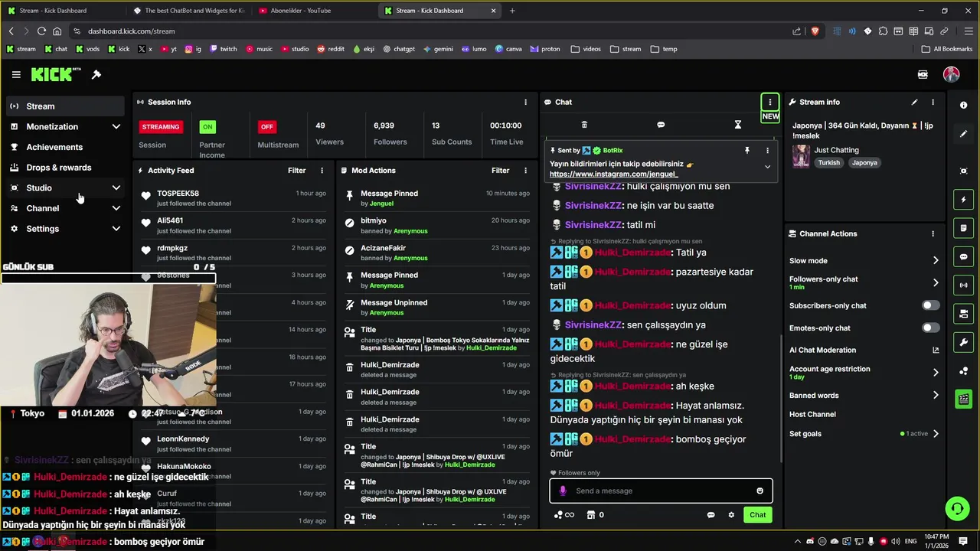The image size is (980, 551).
Task: Open the Mod Actions Filter dropdown
Action: [x=500, y=171]
